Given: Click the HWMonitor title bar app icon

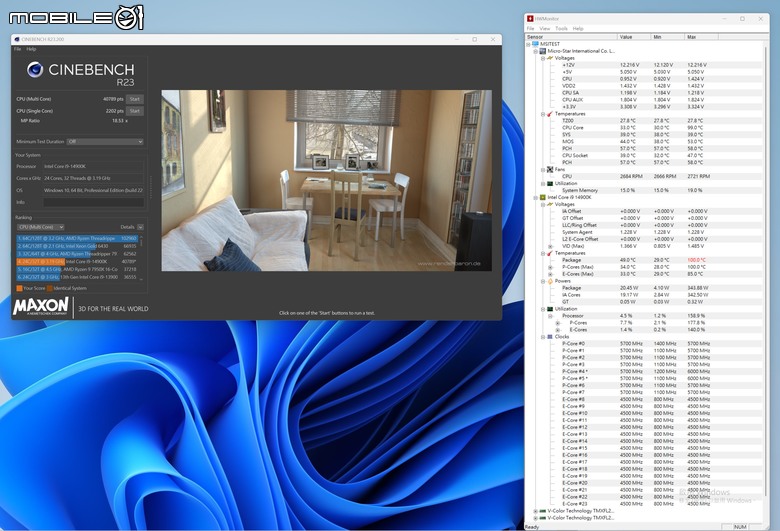Looking at the screenshot, I should pos(530,18).
